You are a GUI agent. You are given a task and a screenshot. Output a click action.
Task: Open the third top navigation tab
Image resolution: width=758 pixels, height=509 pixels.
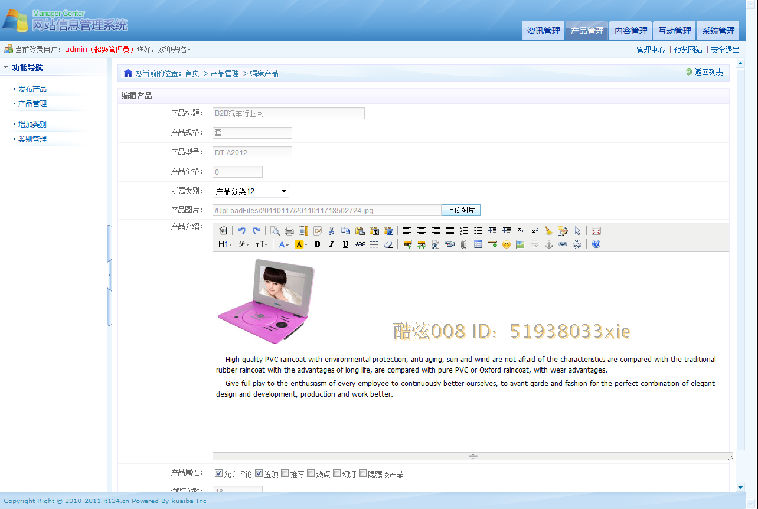[630, 30]
